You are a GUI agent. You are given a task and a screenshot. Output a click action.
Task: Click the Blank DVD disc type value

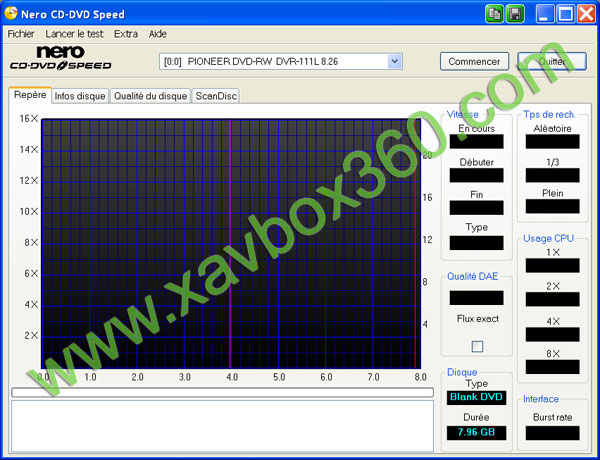click(x=476, y=397)
